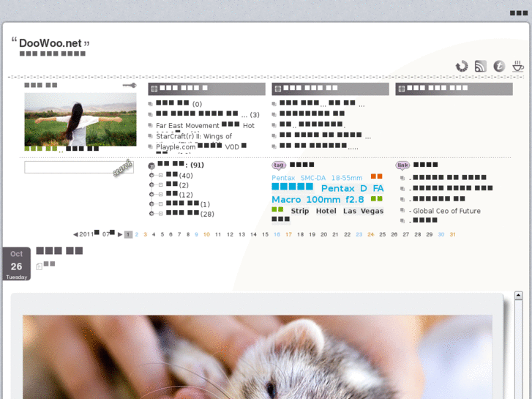Click the bullet icon before 'Playple.com' entry
532x399 pixels.
click(151, 147)
